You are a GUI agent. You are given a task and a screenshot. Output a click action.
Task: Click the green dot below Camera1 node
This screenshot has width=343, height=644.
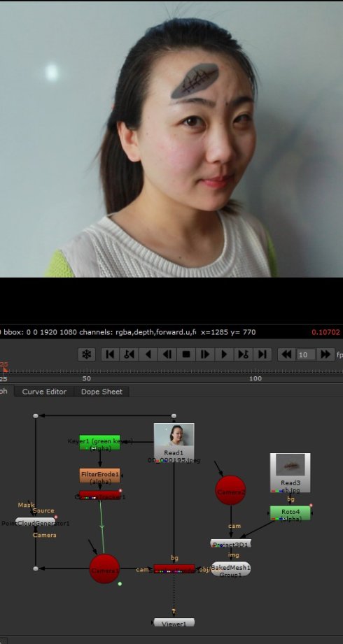pyautogui.click(x=120, y=584)
